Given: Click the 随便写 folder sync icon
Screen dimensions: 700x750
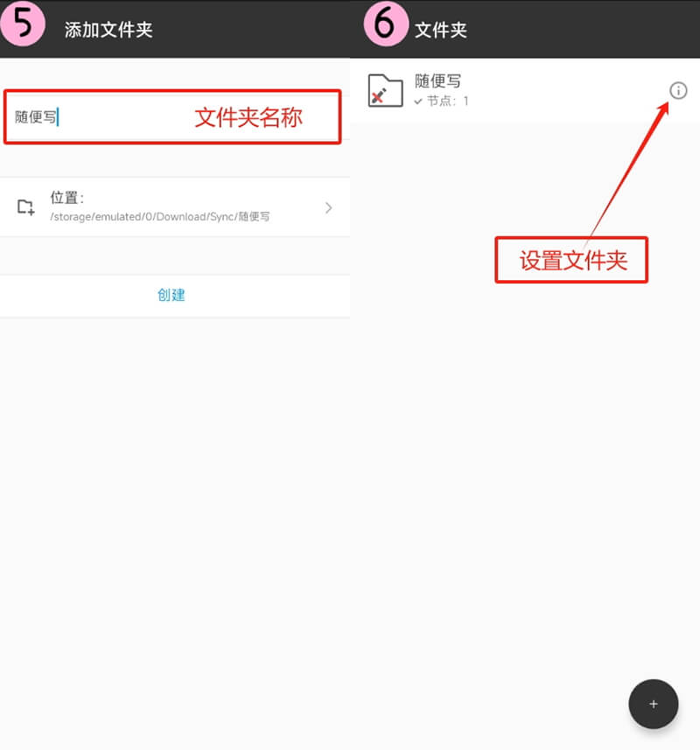Looking at the screenshot, I should [385, 90].
